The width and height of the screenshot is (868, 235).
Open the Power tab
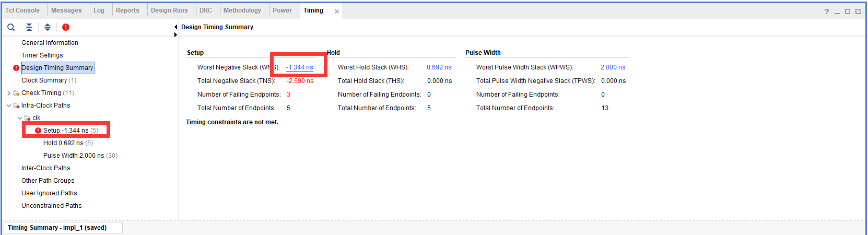click(282, 10)
